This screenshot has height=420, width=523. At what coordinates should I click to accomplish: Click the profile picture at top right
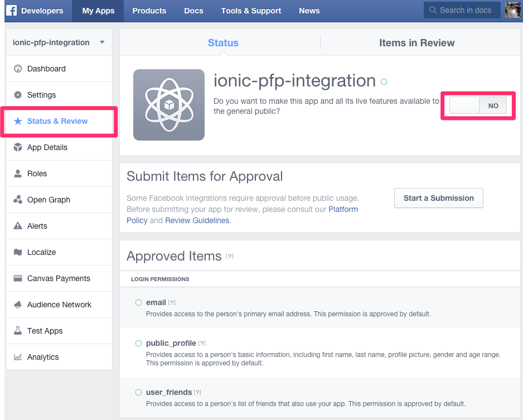pyautogui.click(x=513, y=9)
